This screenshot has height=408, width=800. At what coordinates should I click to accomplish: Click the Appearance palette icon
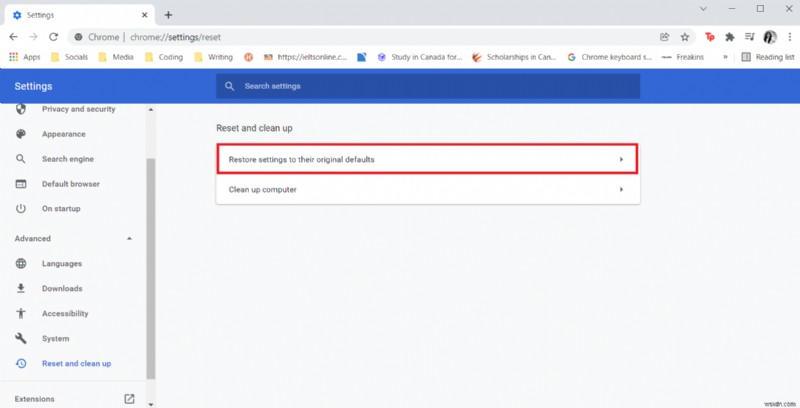coord(21,134)
